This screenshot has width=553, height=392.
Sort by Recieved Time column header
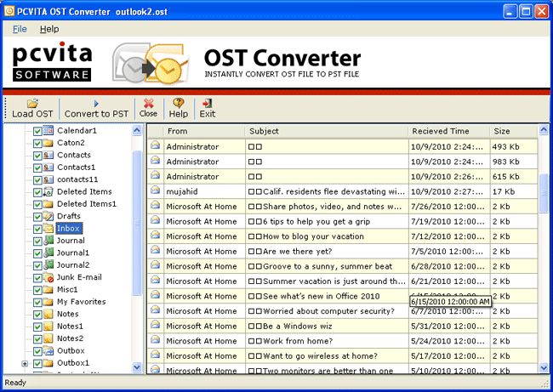point(448,132)
